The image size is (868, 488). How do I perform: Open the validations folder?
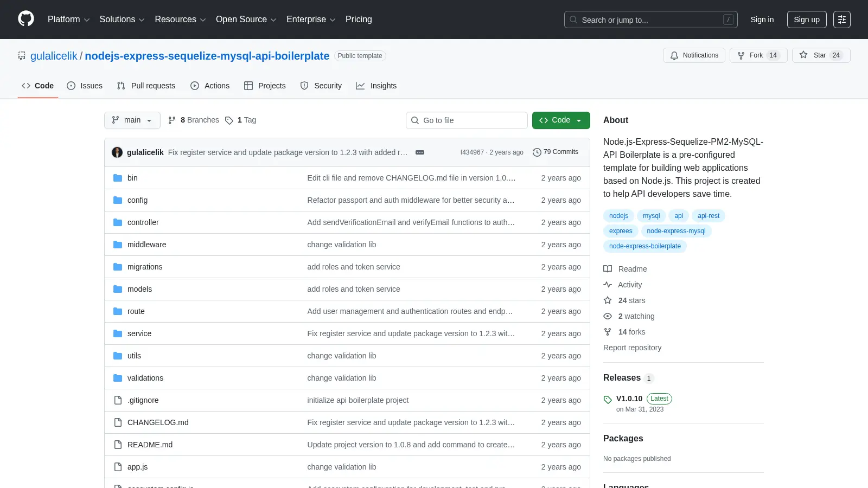tap(145, 378)
